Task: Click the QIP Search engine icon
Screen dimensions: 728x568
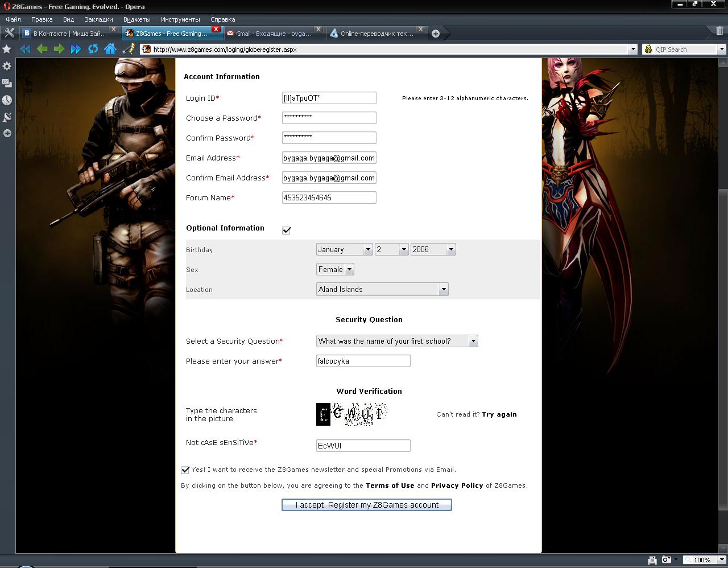Action: pyautogui.click(x=648, y=50)
